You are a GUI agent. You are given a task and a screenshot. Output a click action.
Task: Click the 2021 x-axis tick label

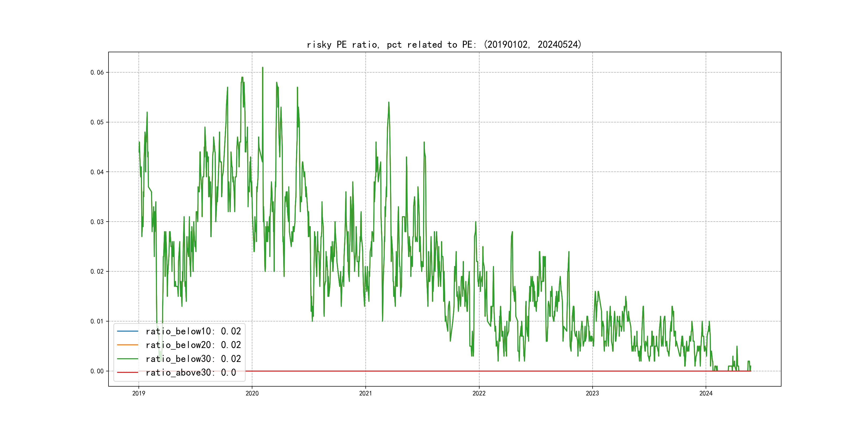coord(366,393)
